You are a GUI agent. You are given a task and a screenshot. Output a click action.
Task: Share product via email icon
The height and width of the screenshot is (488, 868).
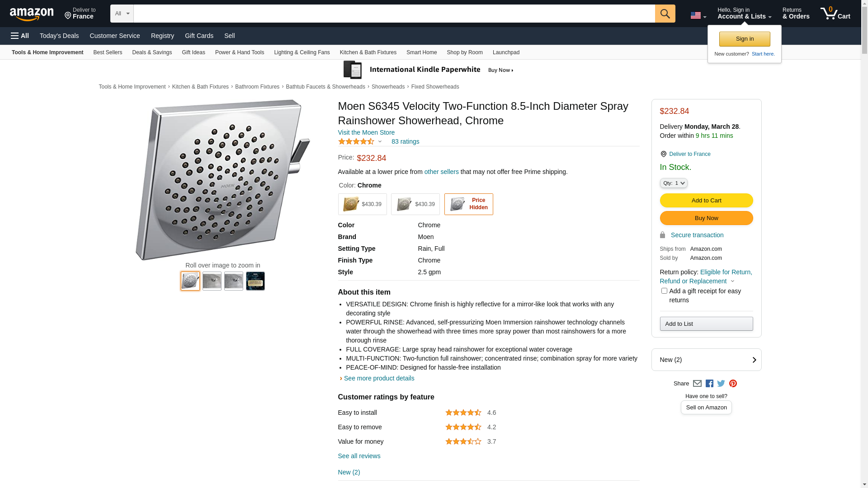point(697,384)
